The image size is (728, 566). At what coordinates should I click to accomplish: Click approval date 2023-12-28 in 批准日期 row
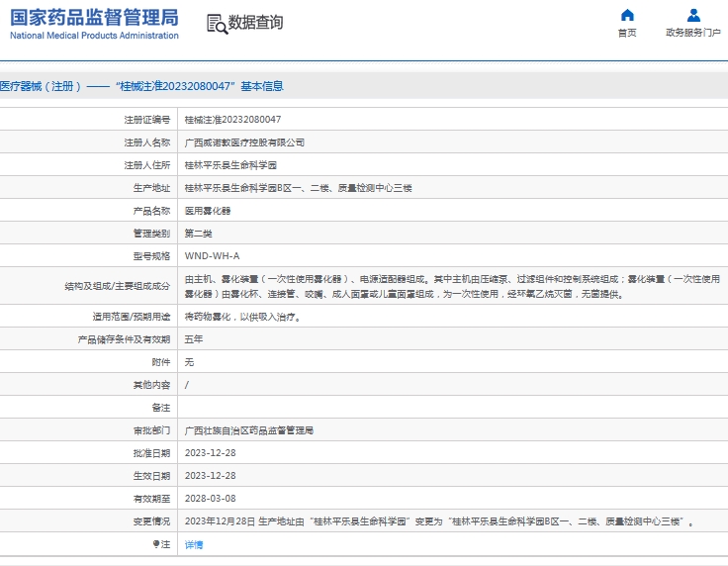[x=211, y=453]
